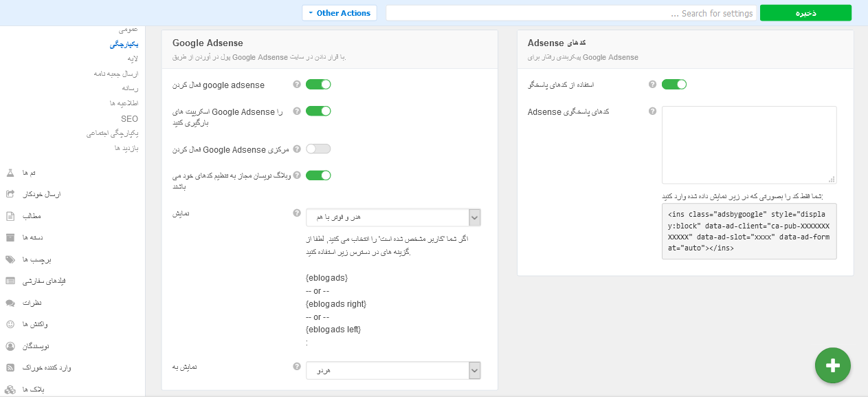Image resolution: width=868 pixels, height=397 pixels.
Task: Disable the فعال کردن google adsense switch
Action: pos(318,85)
